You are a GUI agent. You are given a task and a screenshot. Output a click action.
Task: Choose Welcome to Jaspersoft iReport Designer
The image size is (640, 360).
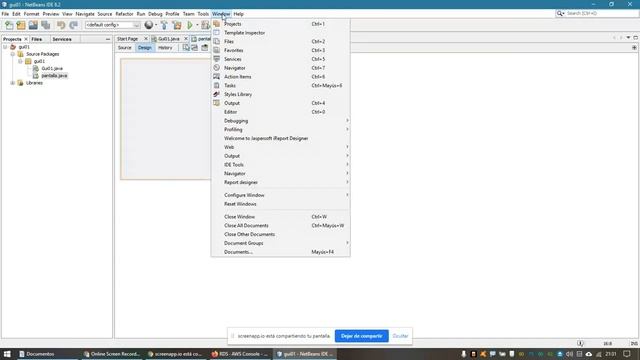pyautogui.click(x=280, y=138)
